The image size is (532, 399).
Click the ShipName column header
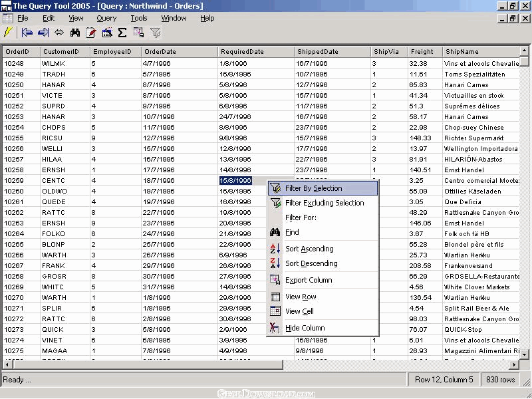point(481,52)
